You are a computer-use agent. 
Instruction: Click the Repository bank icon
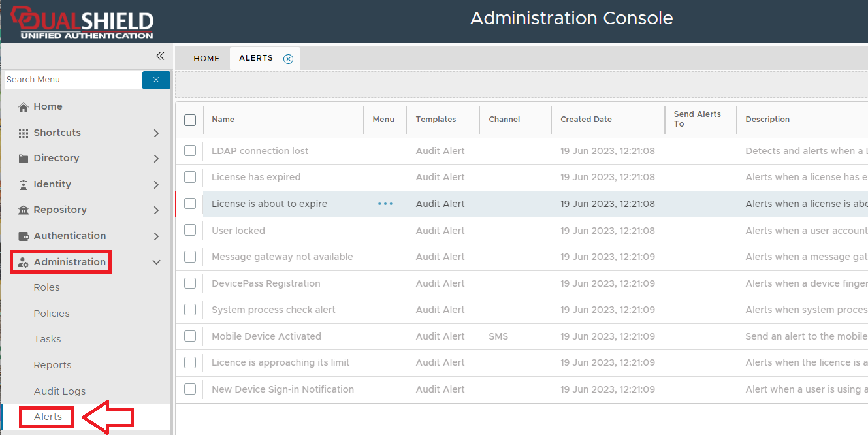(x=24, y=210)
